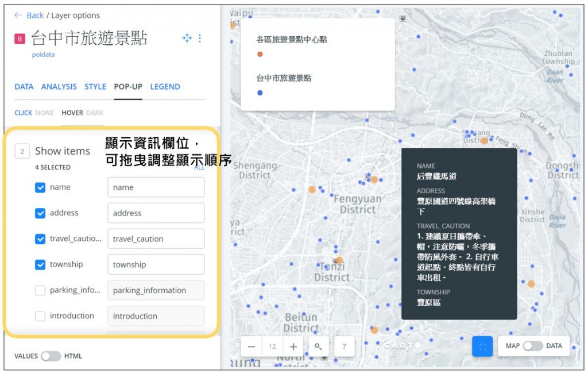
Task: Click the blue legend dot for 台中市旅遊景點
Action: pyautogui.click(x=260, y=93)
